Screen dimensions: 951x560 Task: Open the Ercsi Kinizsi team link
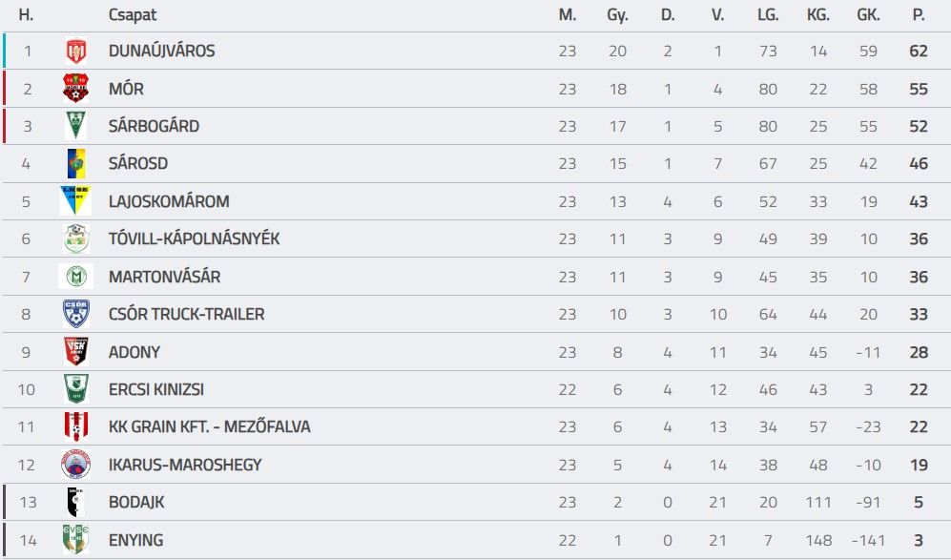click(x=155, y=389)
